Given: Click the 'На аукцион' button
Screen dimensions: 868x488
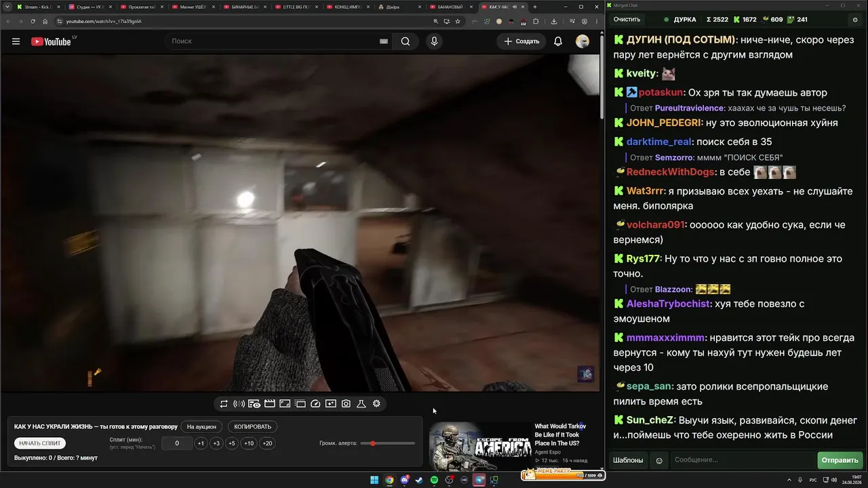Looking at the screenshot, I should click(x=201, y=427).
